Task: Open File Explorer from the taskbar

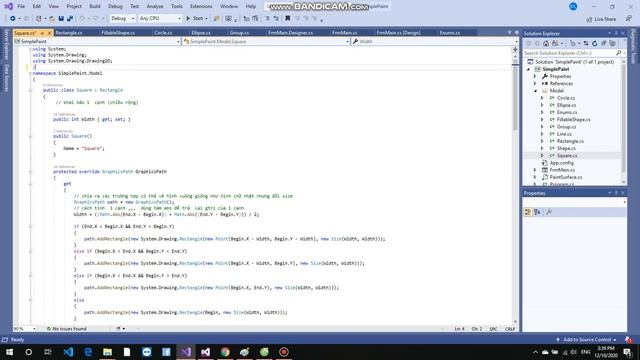Action: click(107, 352)
